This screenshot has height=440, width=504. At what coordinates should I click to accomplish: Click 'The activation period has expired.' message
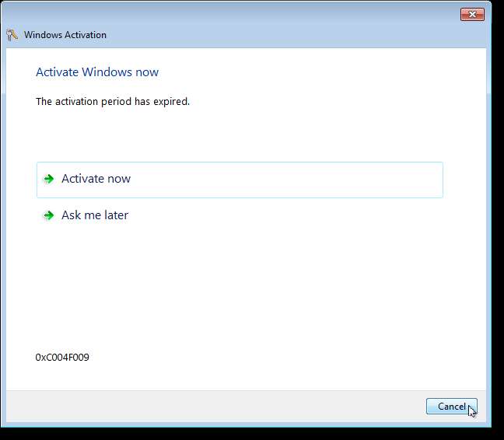click(113, 102)
